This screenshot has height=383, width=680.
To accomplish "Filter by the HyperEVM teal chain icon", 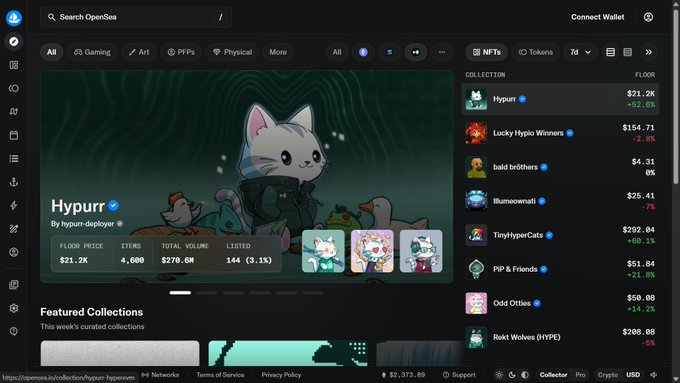I will coord(415,52).
